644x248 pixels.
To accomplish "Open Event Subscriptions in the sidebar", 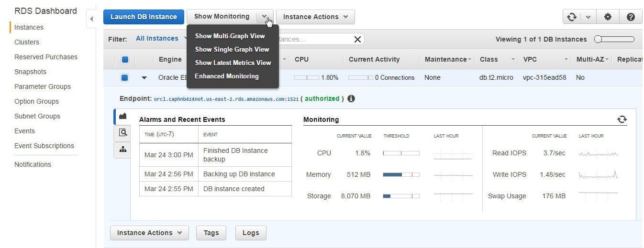I will tap(44, 146).
